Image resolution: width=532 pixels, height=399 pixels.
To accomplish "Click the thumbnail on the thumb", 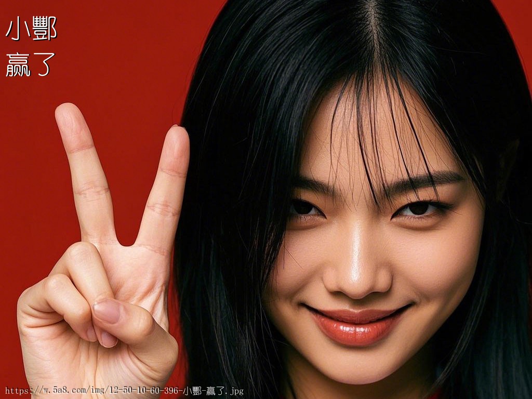I will click(108, 311).
